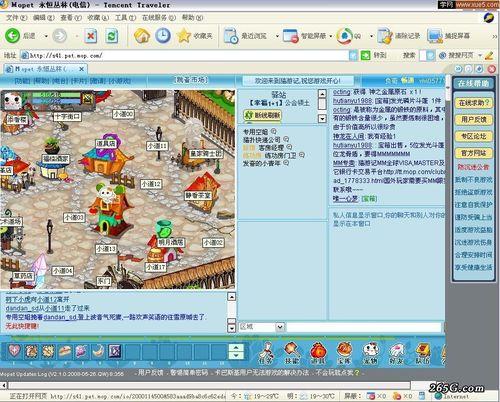Click the pet avatar portrait in the map corner
This screenshot has width=500, height=402.
point(12,100)
